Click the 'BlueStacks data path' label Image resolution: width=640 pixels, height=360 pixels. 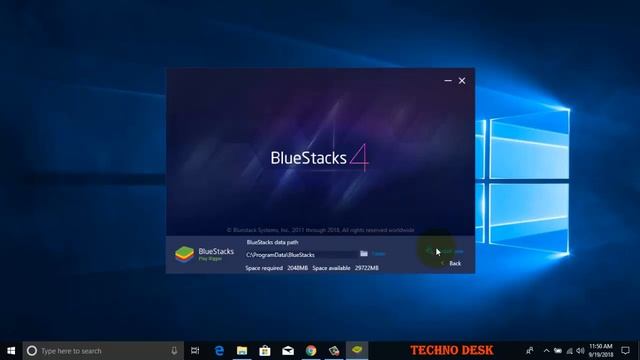pos(272,242)
